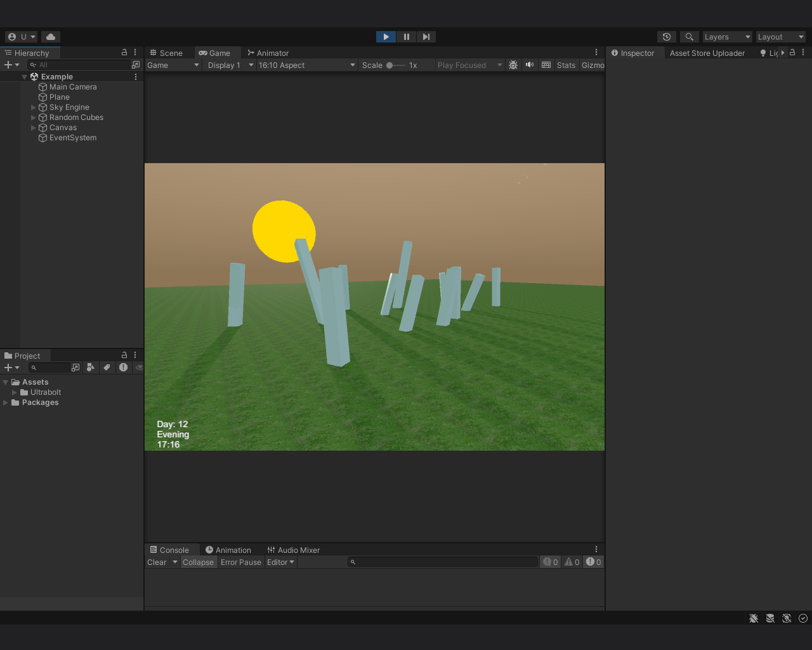Open the global search magnifier icon
Viewport: 812px width, 650px height.
click(x=690, y=37)
